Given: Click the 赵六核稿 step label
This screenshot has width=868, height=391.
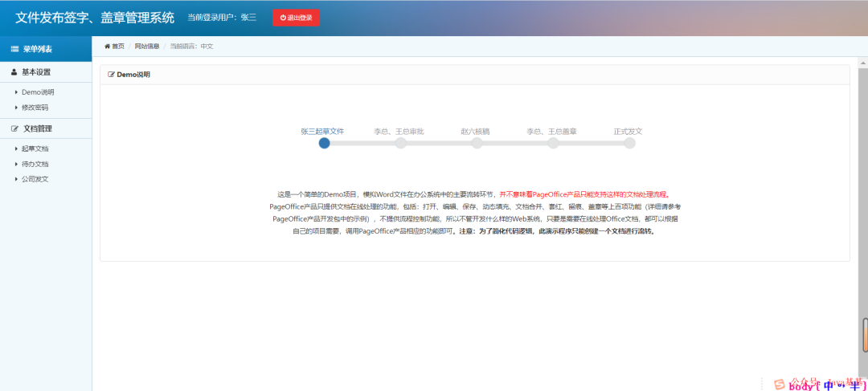Looking at the screenshot, I should [475, 132].
